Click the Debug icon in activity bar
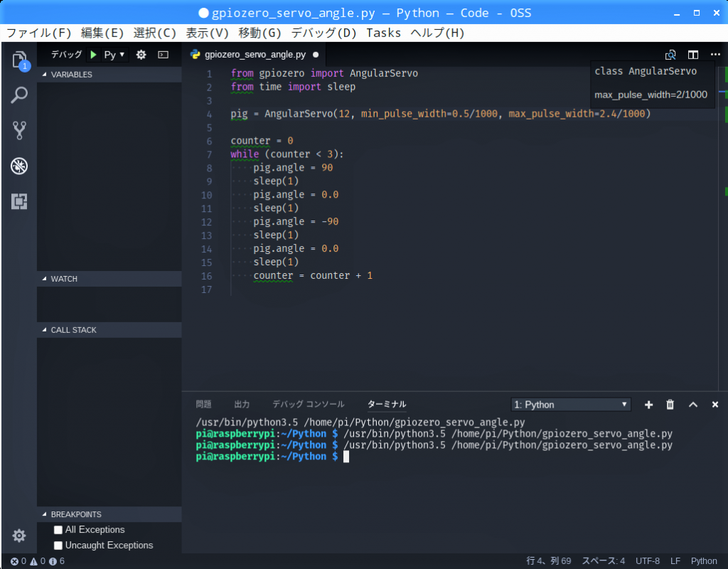The height and width of the screenshot is (569, 728). 19,166
